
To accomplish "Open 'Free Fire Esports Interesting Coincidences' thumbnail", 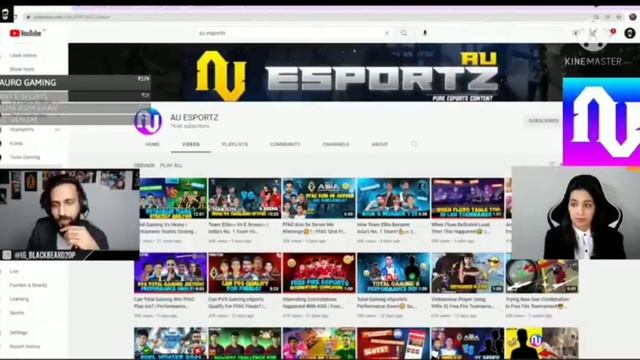I will click(x=319, y=273).
